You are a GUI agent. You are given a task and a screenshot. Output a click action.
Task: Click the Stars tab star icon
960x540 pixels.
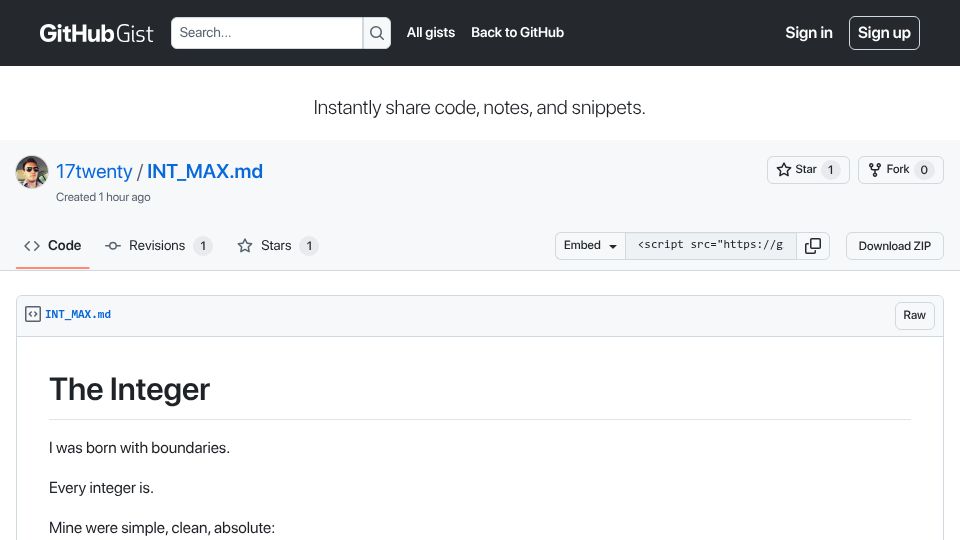click(245, 246)
